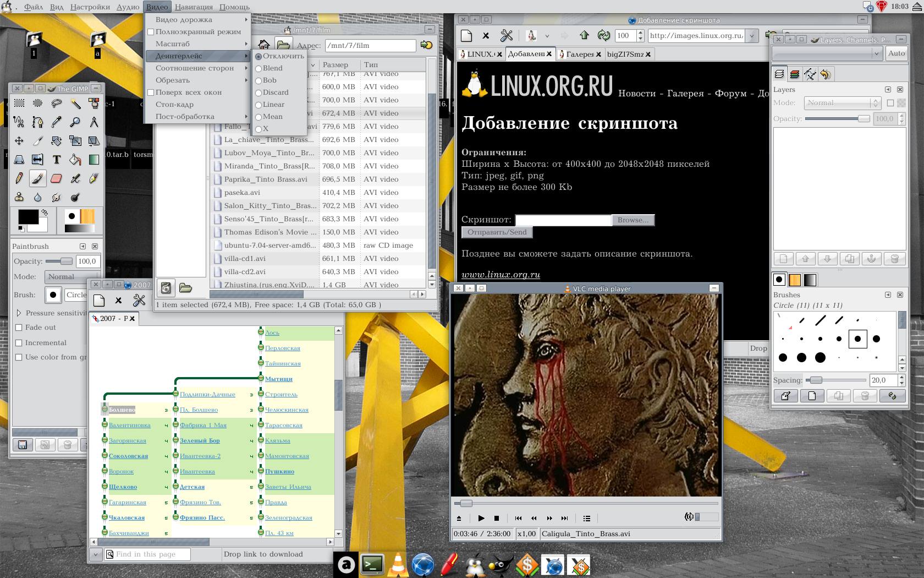Open the Paths tab icon in Layers dock
Screen dimensions: 924x578
810,74
